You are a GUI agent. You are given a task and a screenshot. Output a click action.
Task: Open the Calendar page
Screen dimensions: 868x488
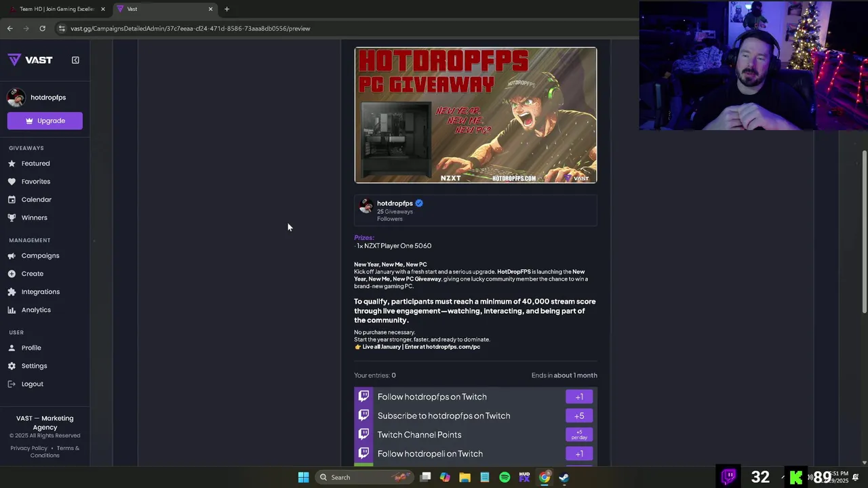[x=36, y=199]
